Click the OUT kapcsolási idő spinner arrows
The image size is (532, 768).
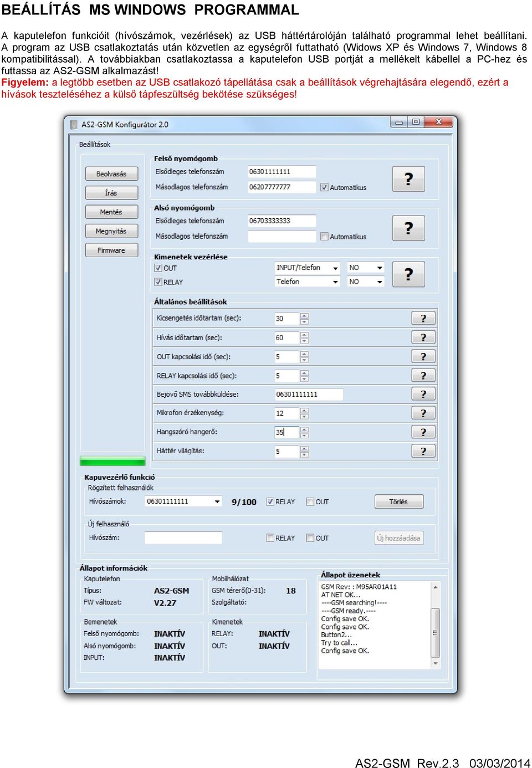[304, 357]
